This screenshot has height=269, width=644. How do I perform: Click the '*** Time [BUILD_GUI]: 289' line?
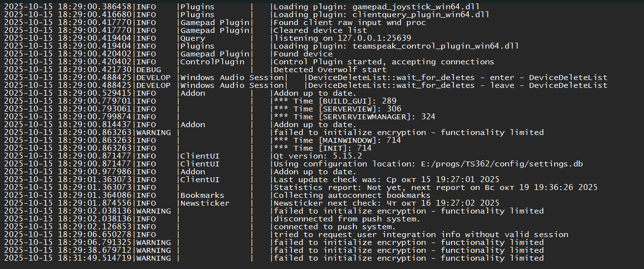335,101
